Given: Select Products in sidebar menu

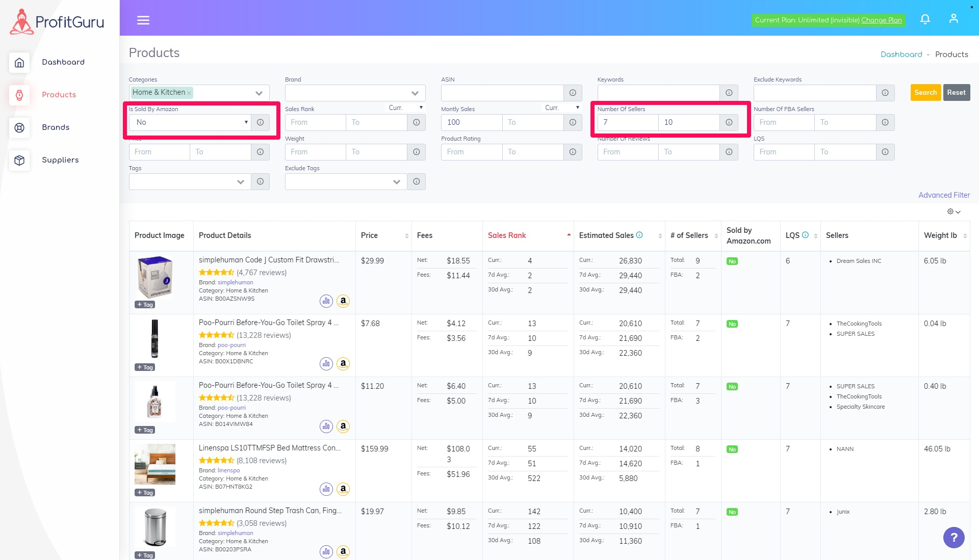Looking at the screenshot, I should click(x=59, y=95).
